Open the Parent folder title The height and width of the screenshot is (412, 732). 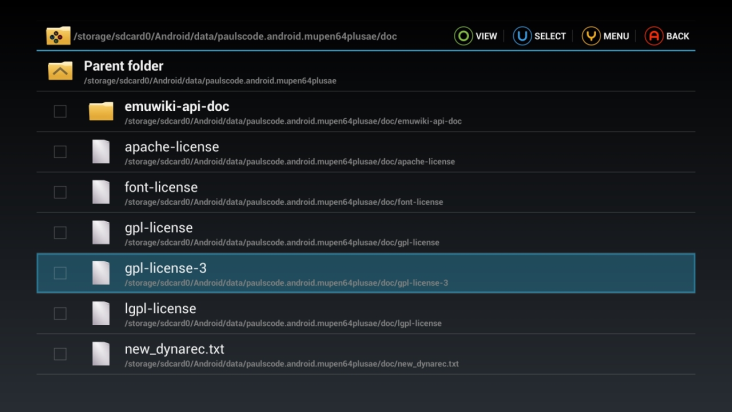124,66
